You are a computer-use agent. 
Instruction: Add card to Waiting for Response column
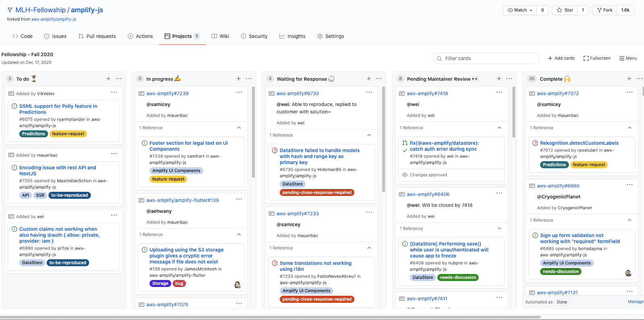(x=369, y=79)
